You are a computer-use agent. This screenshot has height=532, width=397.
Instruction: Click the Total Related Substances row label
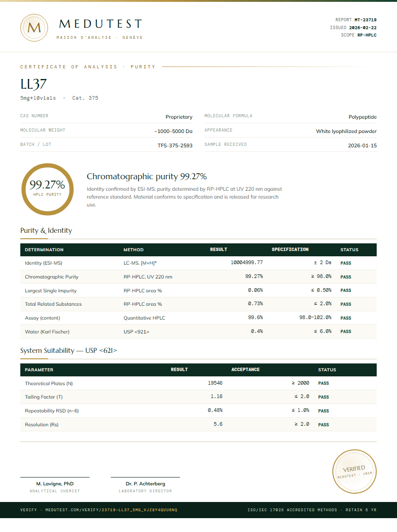(53, 304)
